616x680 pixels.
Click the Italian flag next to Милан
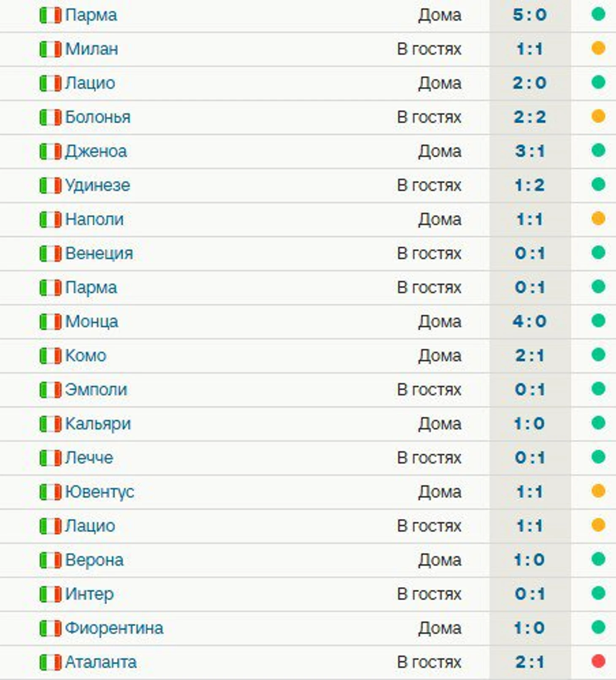coord(50,49)
